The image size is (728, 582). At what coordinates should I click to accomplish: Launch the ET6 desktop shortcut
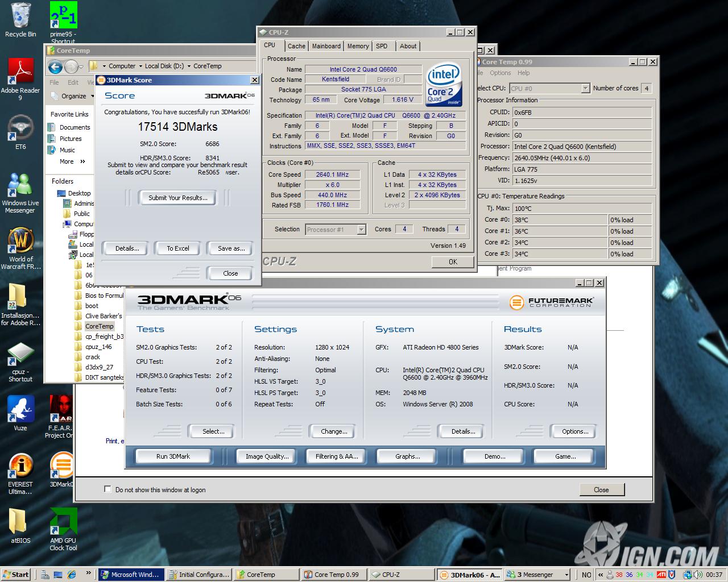click(20, 132)
